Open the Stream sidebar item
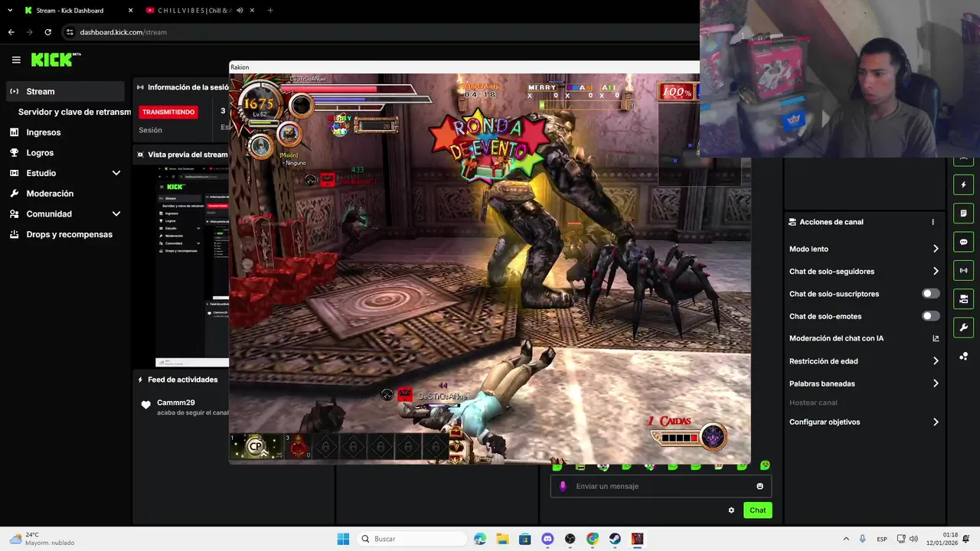Image resolution: width=980 pixels, height=551 pixels. 65,91
